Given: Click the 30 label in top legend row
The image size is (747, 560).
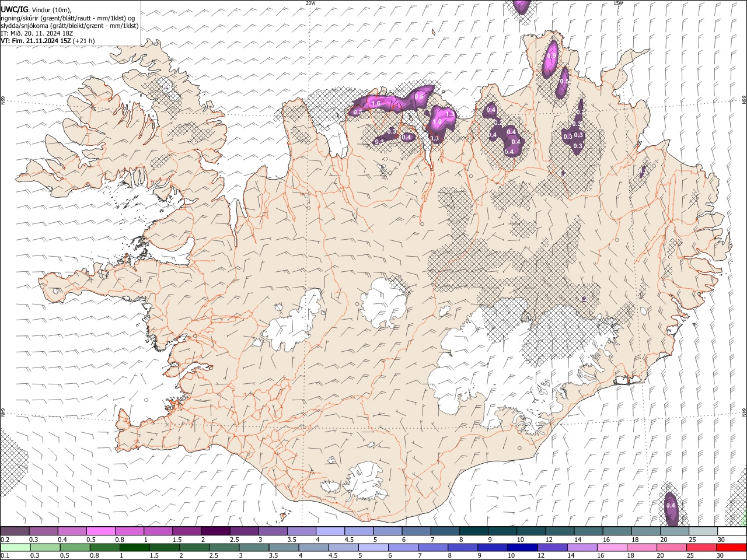Looking at the screenshot, I should pyautogui.click(x=721, y=540).
